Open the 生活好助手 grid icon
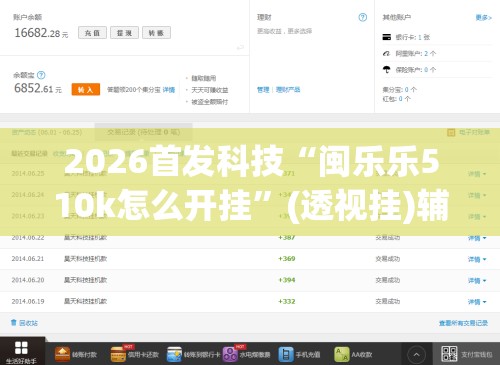Viewport: 500px width, 365px height. 21,348
